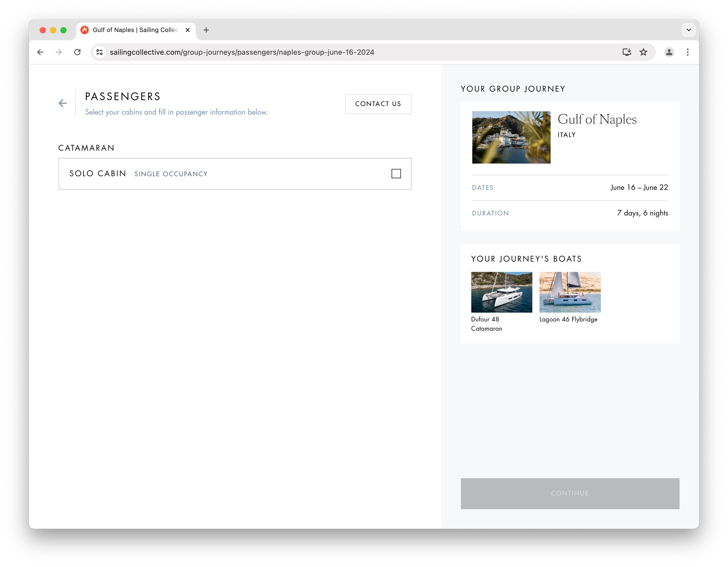Go back using the Passengers page arrow

point(63,103)
